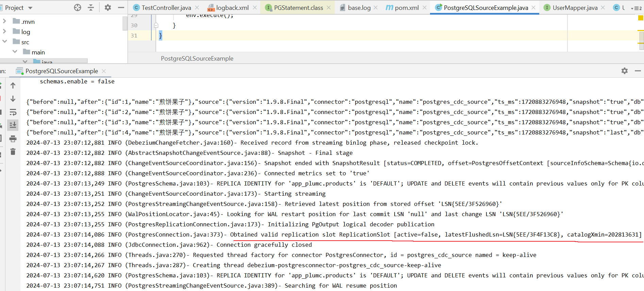
Task: Close the logback.xml tab
Action: coord(255,7)
